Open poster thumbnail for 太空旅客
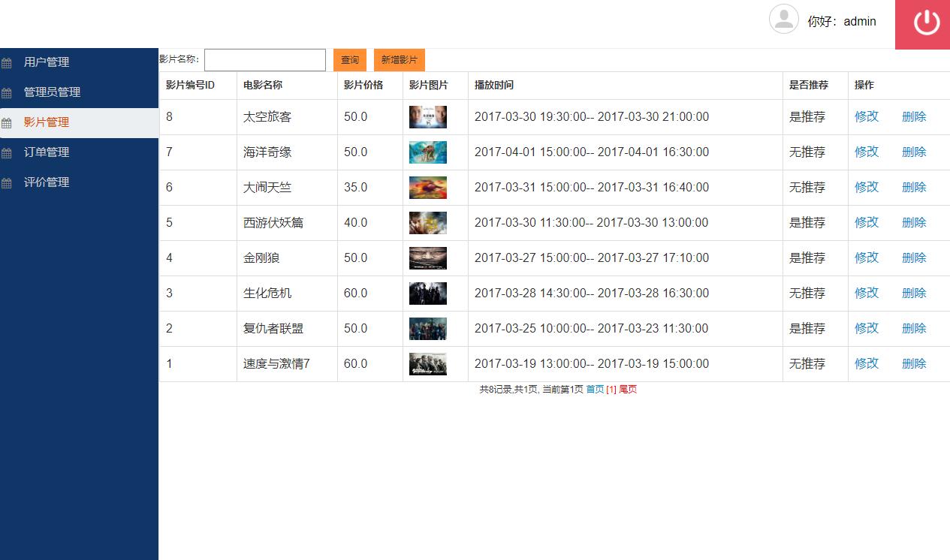Image resolution: width=950 pixels, height=560 pixels. [428, 117]
